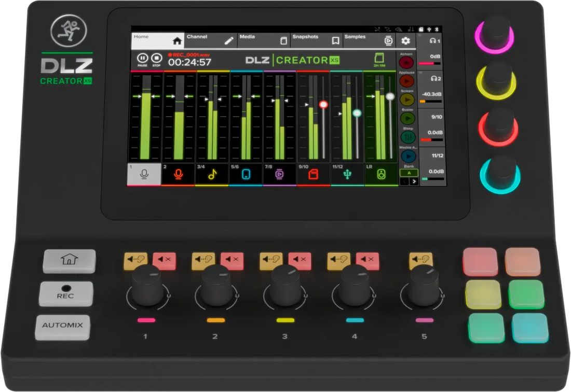Image resolution: width=571 pixels, height=392 pixels.
Task: Open the Bank A selector
Action: click(408, 173)
